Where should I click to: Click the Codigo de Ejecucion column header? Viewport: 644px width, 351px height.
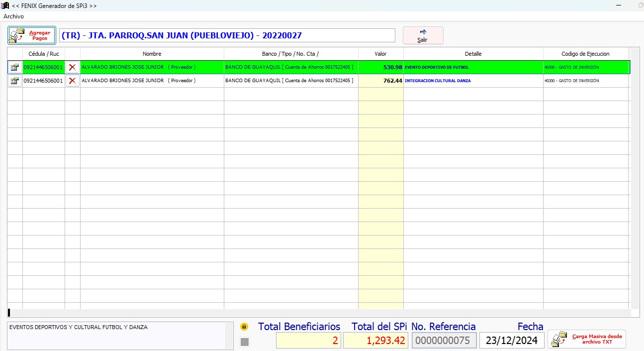(x=585, y=54)
